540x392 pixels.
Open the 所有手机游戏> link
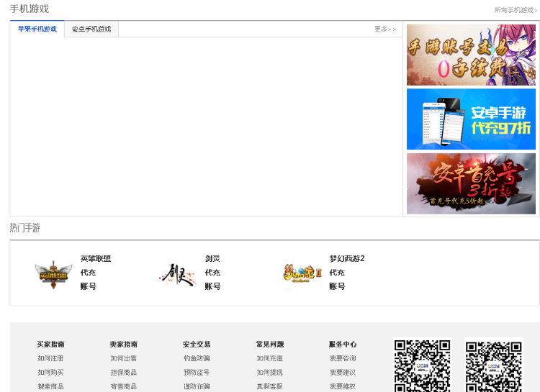coord(516,10)
